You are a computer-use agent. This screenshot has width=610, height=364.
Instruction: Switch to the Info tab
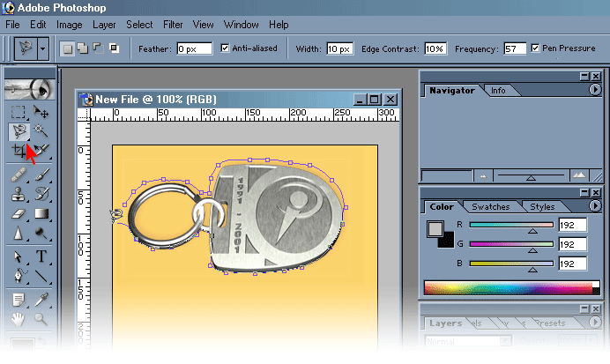click(498, 91)
